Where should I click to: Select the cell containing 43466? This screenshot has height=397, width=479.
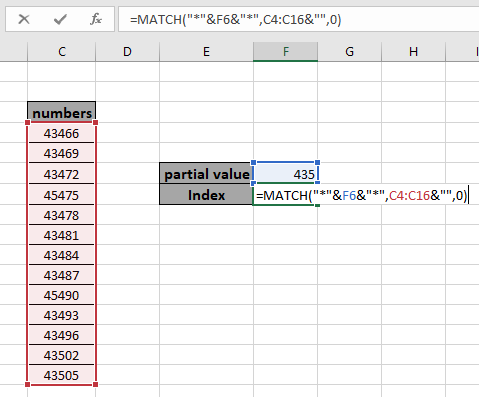[x=62, y=133]
